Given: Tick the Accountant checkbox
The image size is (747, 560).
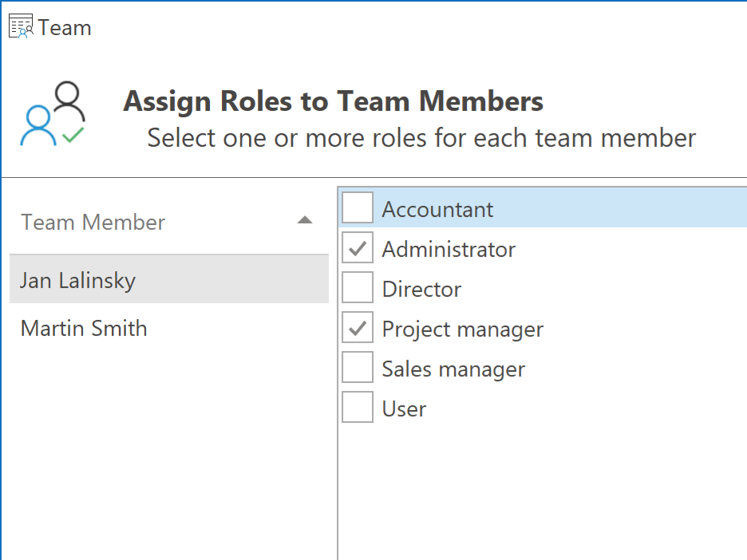Looking at the screenshot, I should pyautogui.click(x=358, y=207).
